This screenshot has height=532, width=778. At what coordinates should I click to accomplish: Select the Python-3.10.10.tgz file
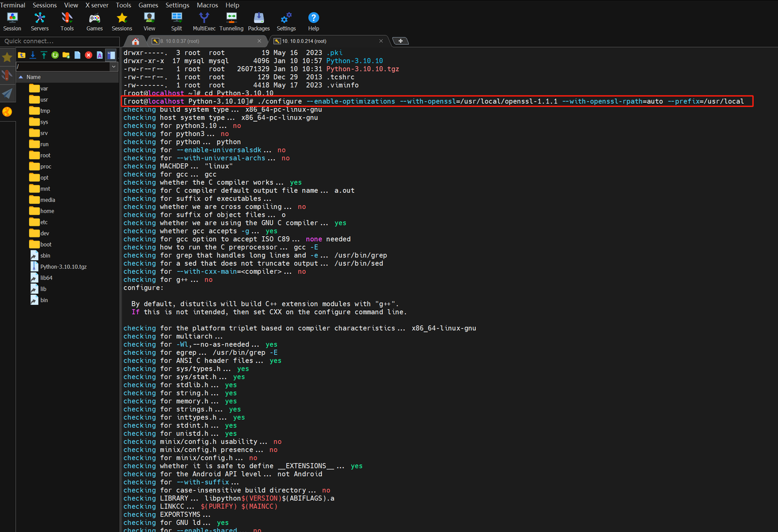click(63, 267)
